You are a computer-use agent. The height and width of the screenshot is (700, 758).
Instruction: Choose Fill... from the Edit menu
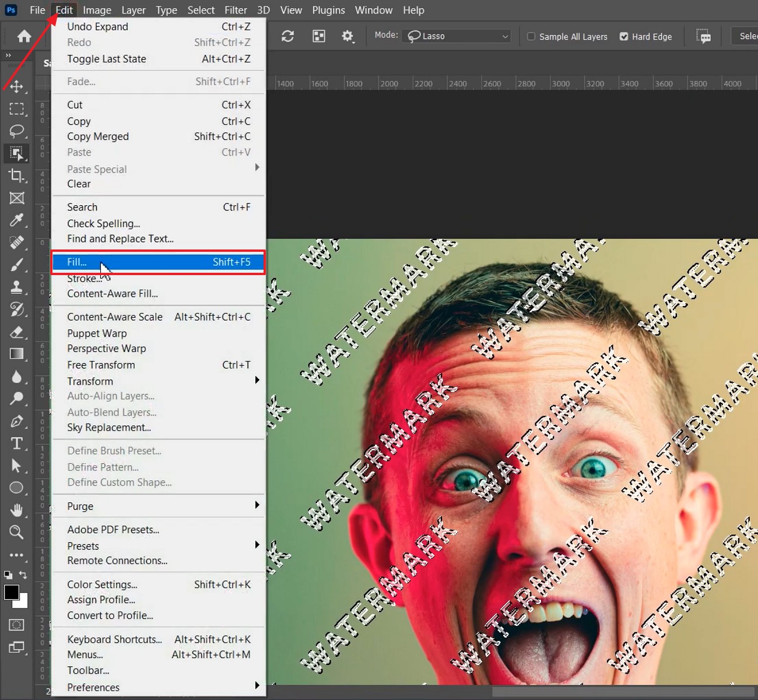159,262
